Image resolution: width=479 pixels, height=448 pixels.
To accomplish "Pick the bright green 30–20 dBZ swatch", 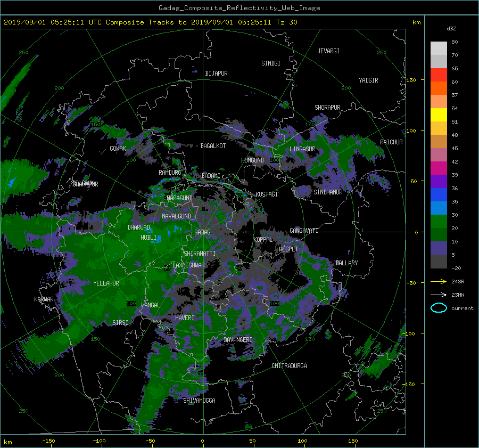I will [439, 221].
